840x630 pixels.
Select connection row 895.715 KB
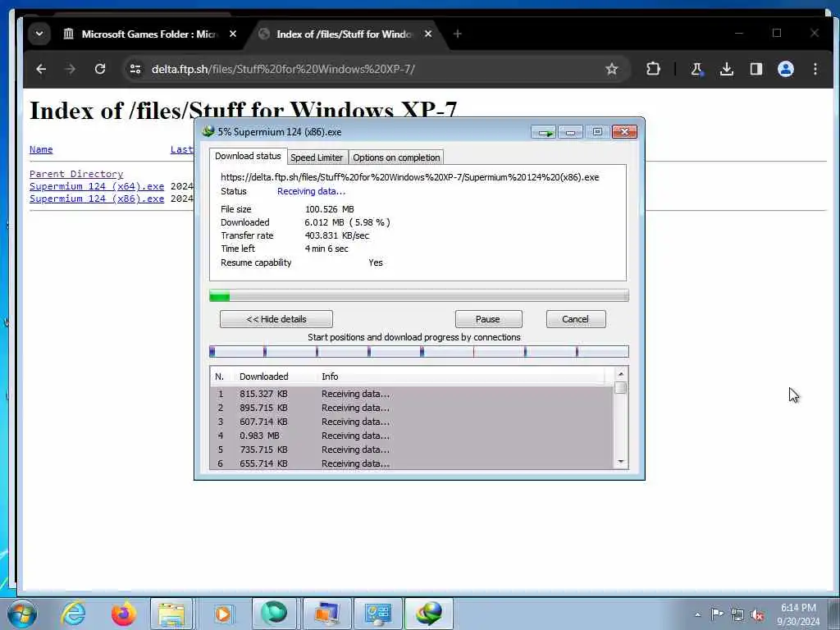coord(412,408)
